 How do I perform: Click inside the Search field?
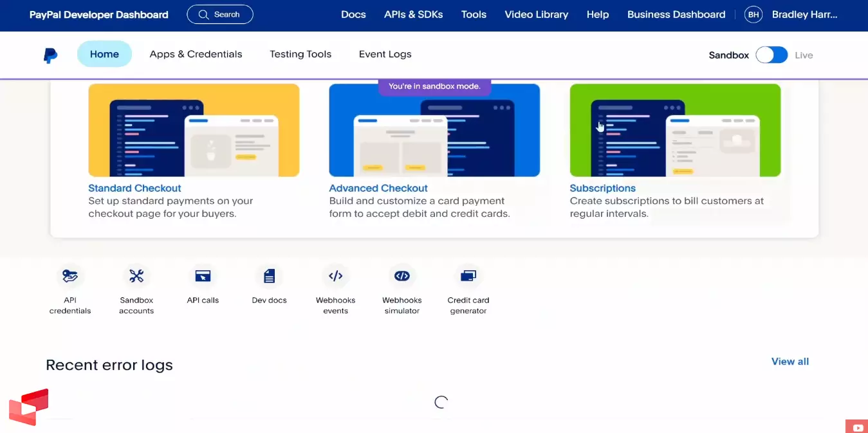(225, 14)
